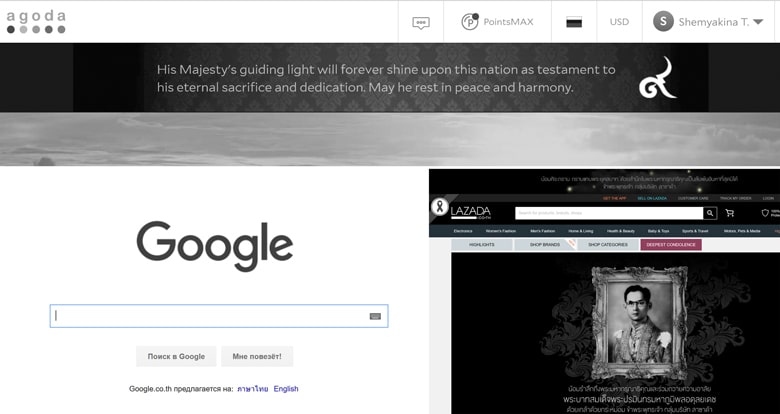Open the Baby & Toys category

[658, 231]
